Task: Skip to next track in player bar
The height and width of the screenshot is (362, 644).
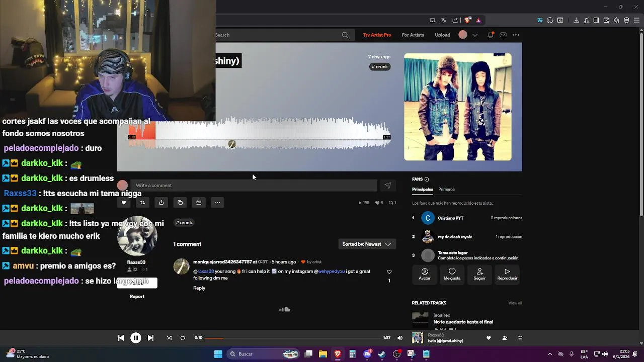Action: tap(150, 338)
